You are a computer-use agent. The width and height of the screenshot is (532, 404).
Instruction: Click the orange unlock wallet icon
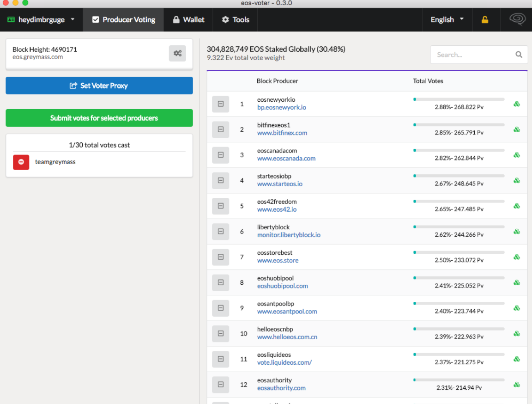(485, 20)
